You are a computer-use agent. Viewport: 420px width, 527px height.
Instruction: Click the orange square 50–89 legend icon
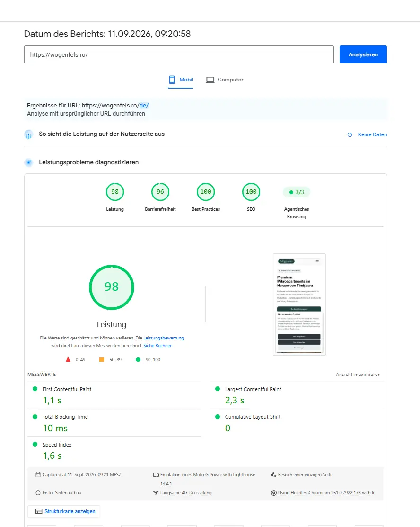pyautogui.click(x=102, y=360)
